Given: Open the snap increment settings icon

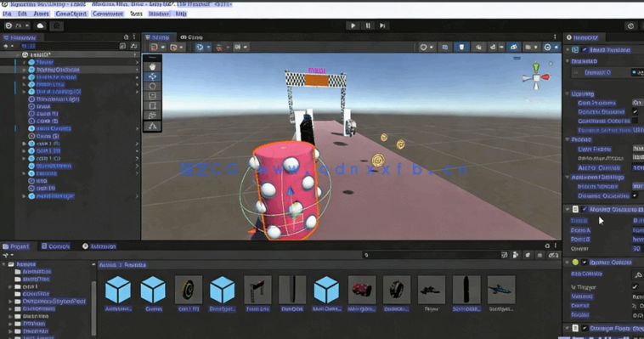Looking at the screenshot, I should (x=240, y=48).
